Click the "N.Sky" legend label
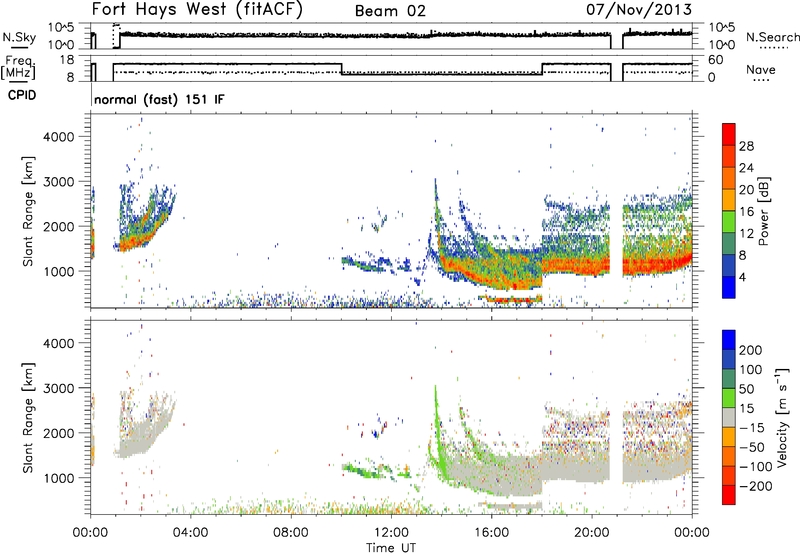Image resolution: width=800 pixels, height=554 pixels. coord(19,37)
